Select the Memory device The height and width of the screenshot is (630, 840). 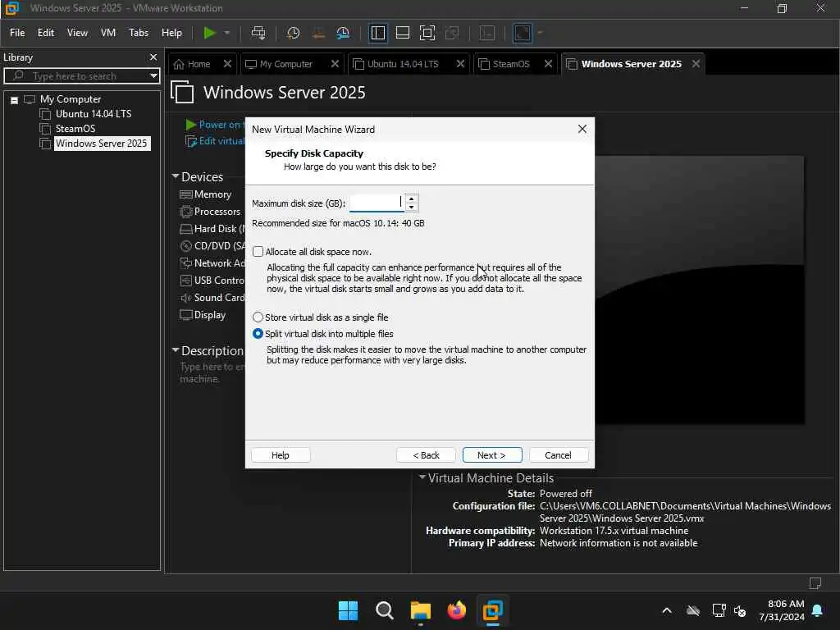pyautogui.click(x=206, y=194)
